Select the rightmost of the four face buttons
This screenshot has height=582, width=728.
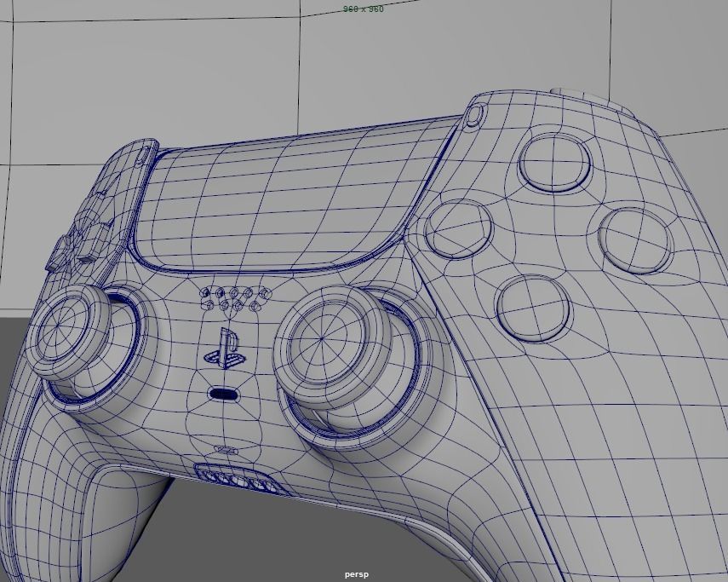click(x=635, y=240)
